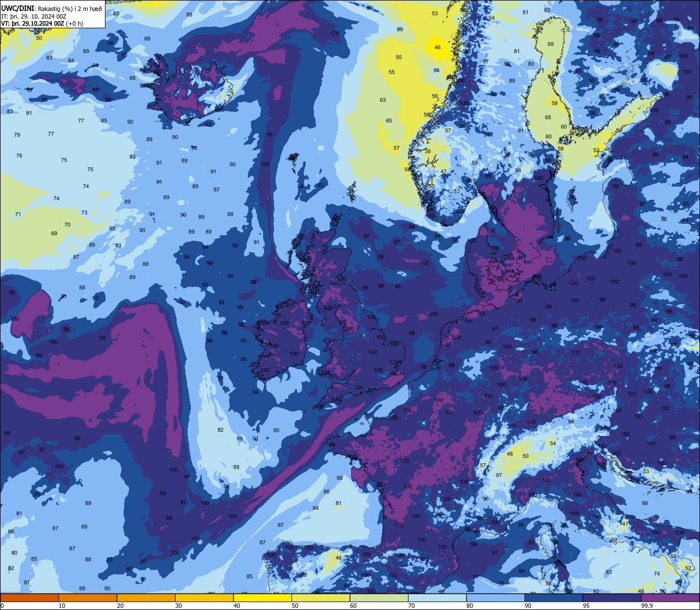This screenshot has width=700, height=610.
Task: Click the '20' tick label on the legend scale
Action: click(x=120, y=605)
